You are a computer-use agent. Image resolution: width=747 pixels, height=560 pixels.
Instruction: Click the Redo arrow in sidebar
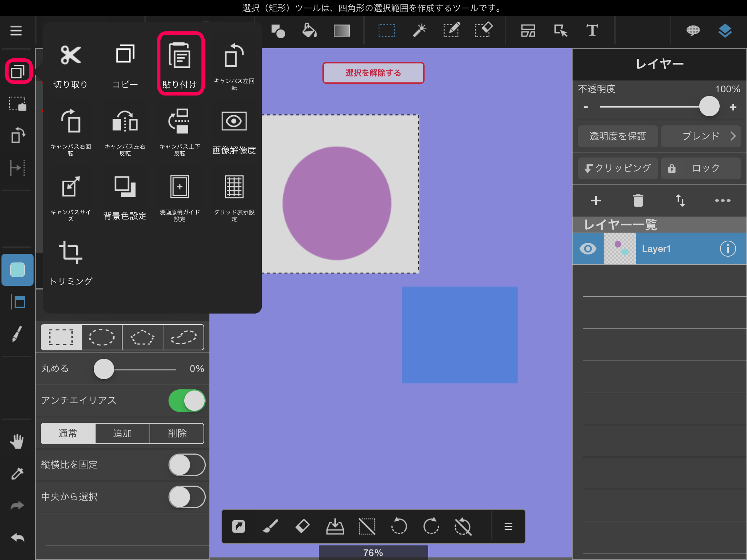[17, 506]
